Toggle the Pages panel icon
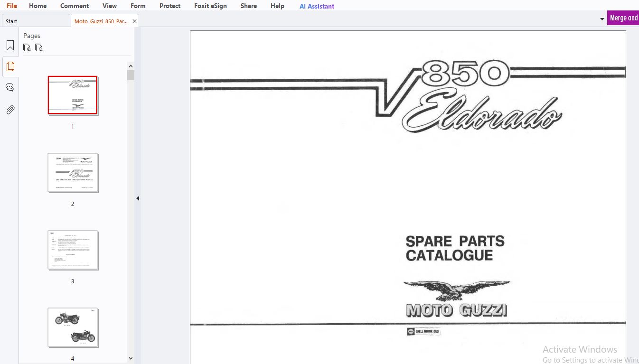Viewport: 639px width, 364px height. [x=10, y=66]
